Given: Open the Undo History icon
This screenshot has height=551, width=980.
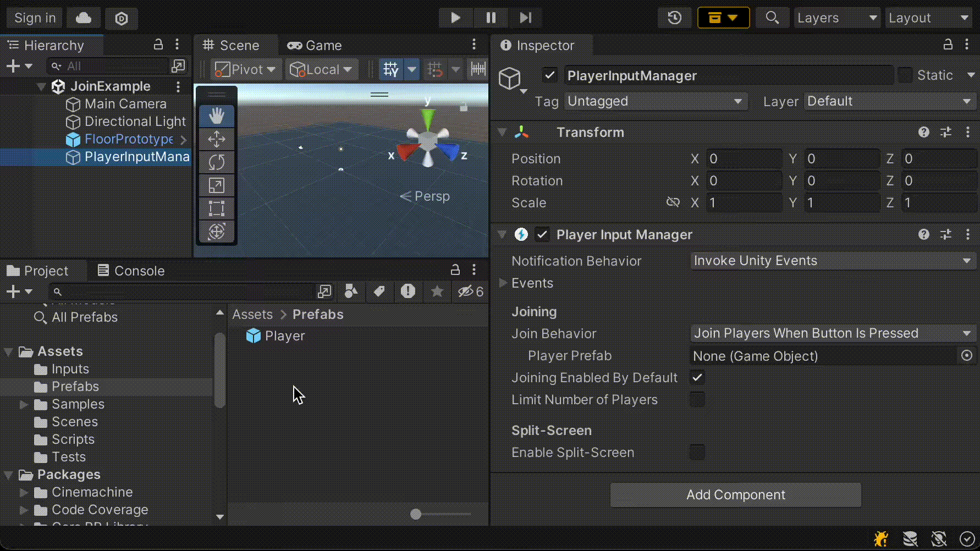Looking at the screenshot, I should pos(675,18).
